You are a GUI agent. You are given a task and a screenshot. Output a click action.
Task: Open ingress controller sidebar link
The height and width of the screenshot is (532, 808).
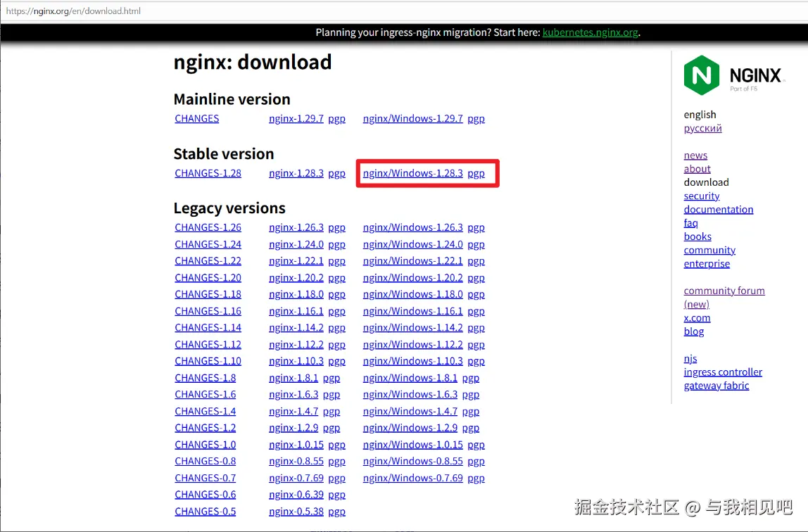[x=723, y=372]
